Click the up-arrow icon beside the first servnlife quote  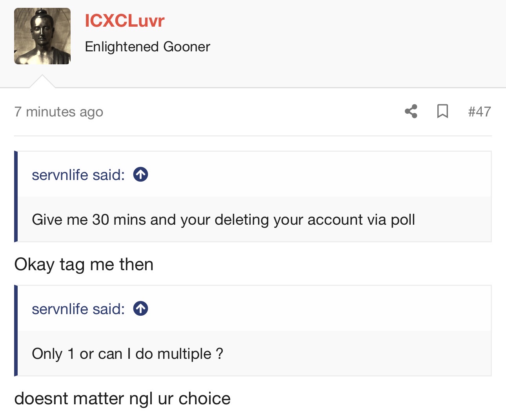[x=140, y=175]
